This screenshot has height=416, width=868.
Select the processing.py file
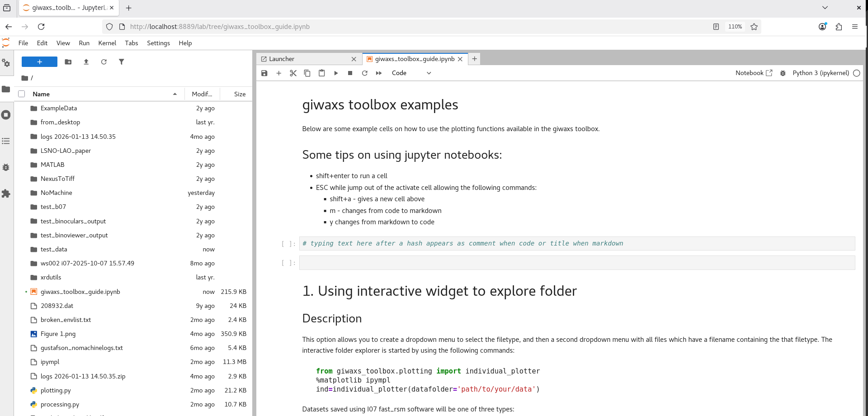click(133, 404)
